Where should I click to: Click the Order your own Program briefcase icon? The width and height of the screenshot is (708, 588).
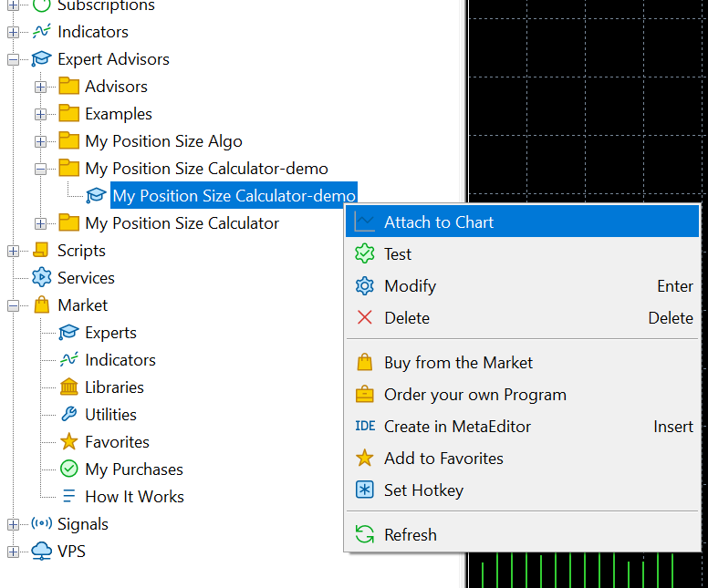[365, 395]
